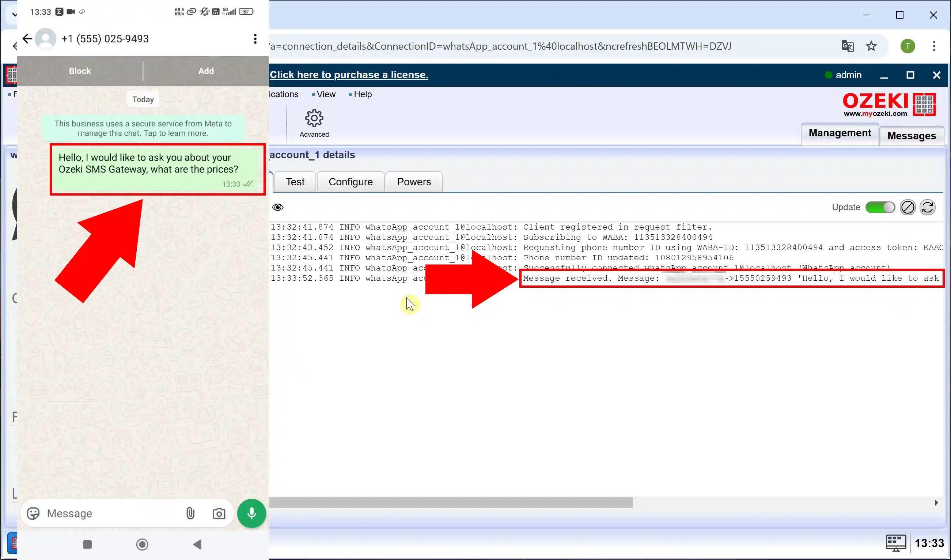Viewport: 951px width, 560px height.
Task: Click the contact number +1 (555) 025-9493
Action: [x=105, y=38]
